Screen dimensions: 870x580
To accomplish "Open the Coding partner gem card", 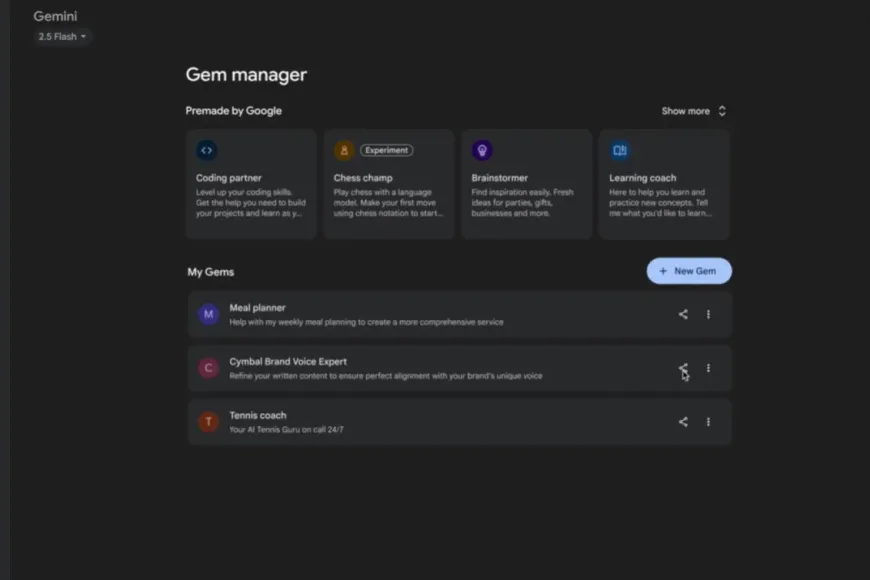I will [251, 184].
